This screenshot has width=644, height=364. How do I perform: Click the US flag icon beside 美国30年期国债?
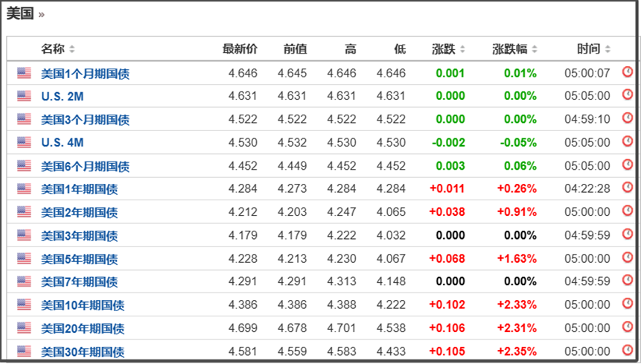[25, 351]
